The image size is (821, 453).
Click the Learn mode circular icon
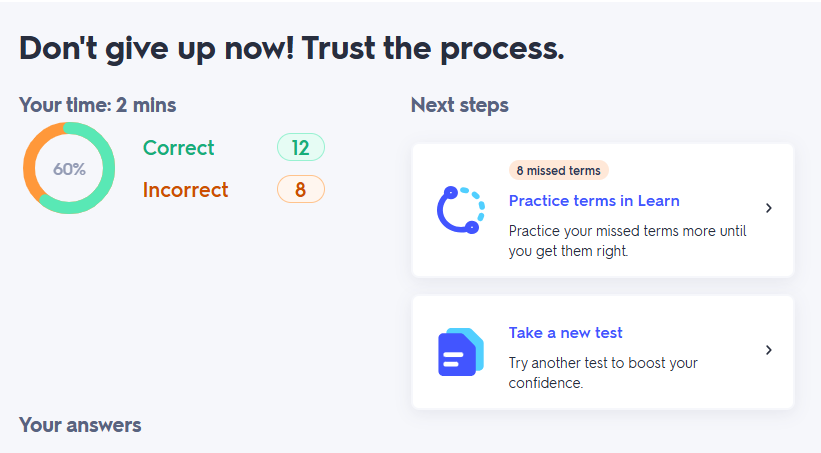tap(460, 209)
